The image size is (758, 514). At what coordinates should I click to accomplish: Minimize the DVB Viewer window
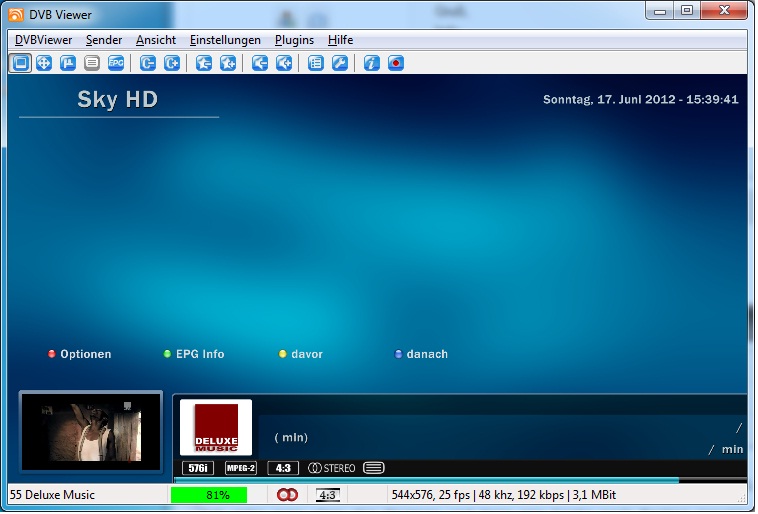[660, 10]
